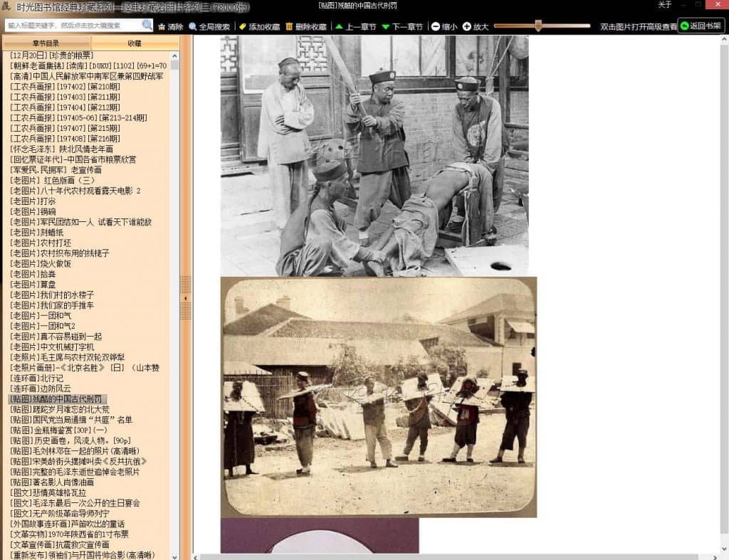Click the zoom level slider handle
Viewport: 729px width, 560px height.
(x=538, y=26)
